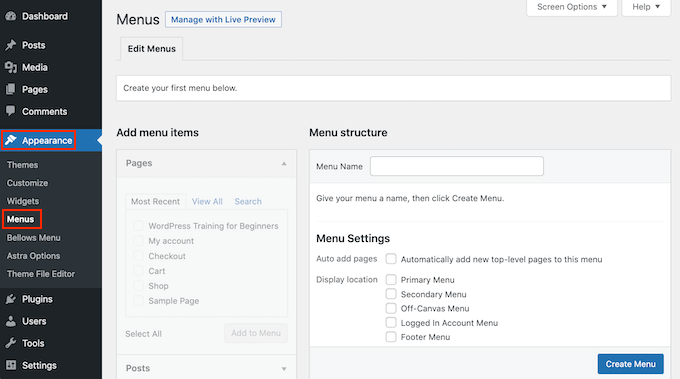The image size is (680, 379).
Task: Tick the Checkout page checkbox
Action: (138, 256)
